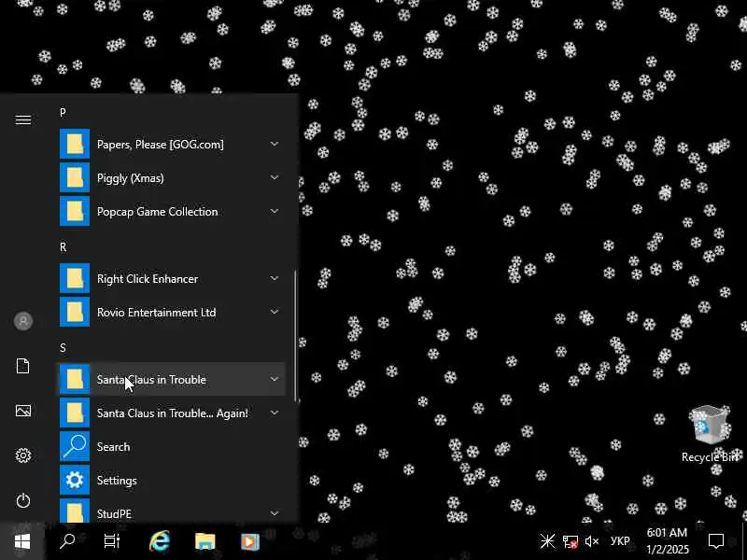This screenshot has width=747, height=560.
Task: Open the Popcap Game Collection entry
Action: click(171, 211)
